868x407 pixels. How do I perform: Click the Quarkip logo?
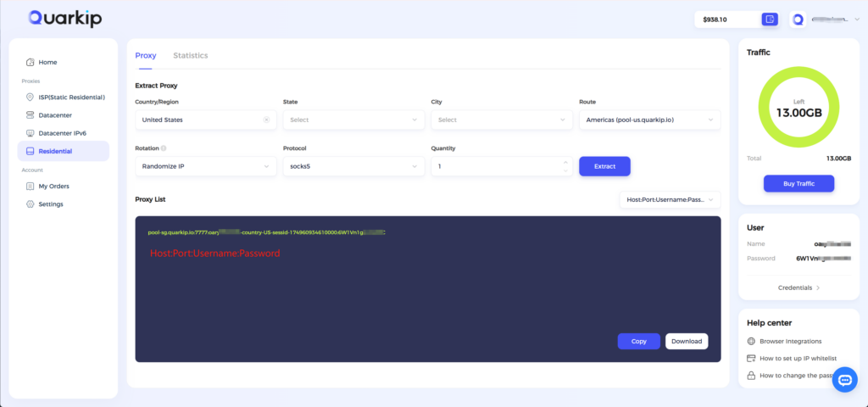(64, 19)
